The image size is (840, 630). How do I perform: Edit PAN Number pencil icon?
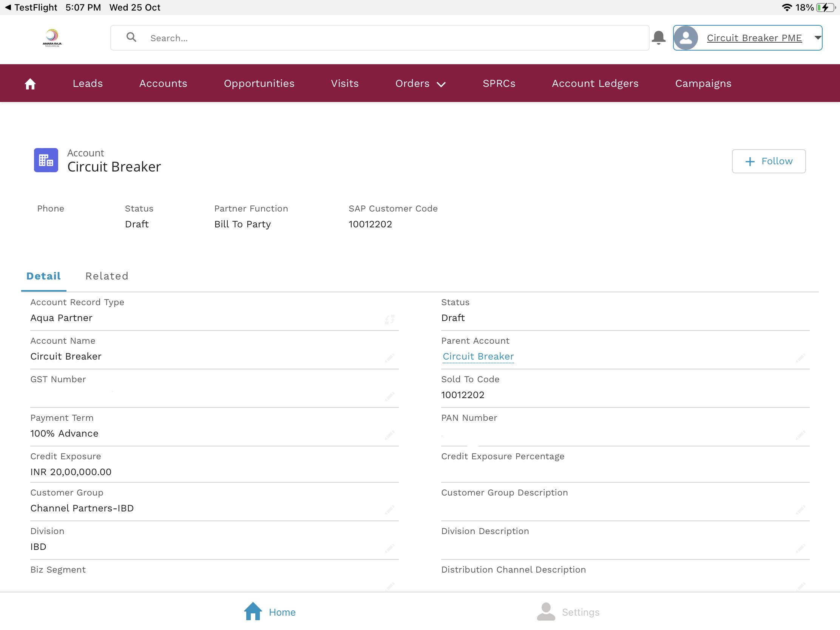pos(800,435)
